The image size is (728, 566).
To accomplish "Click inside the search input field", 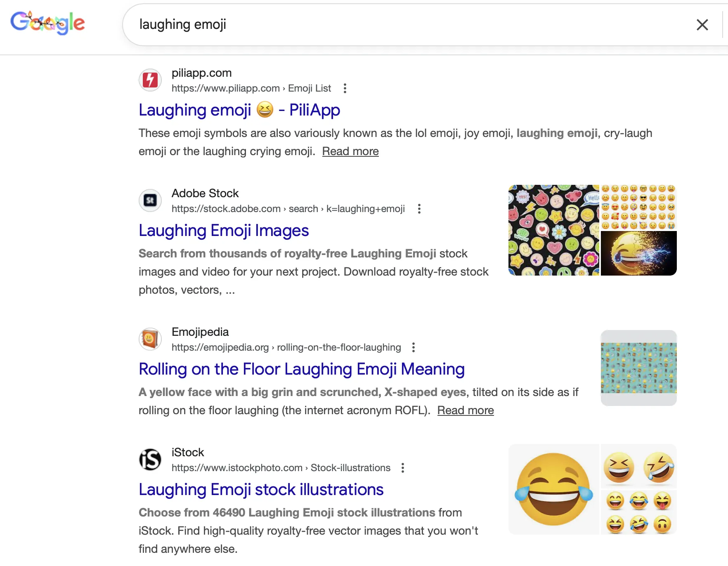I will click(x=330, y=24).
